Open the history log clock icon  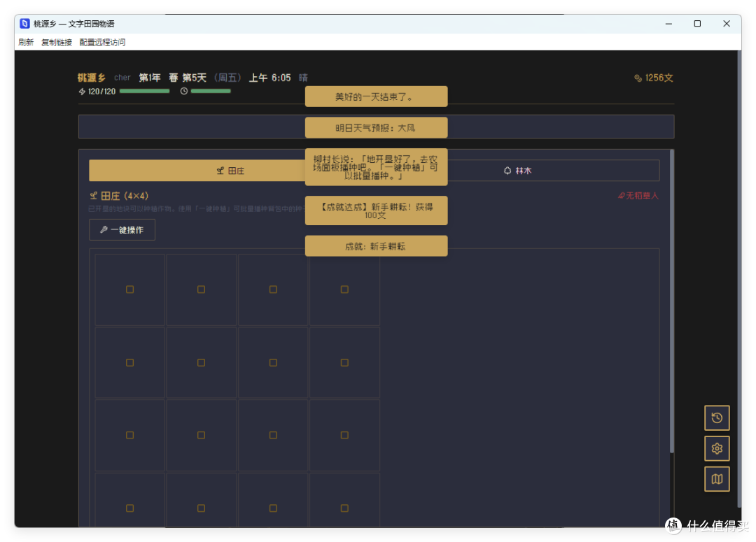(x=717, y=418)
